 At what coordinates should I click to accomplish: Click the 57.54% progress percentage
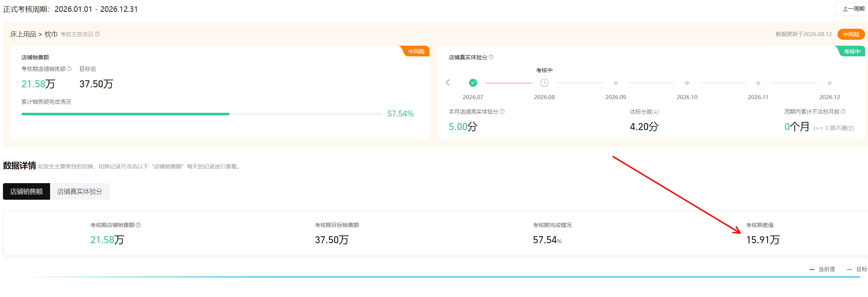tap(401, 113)
